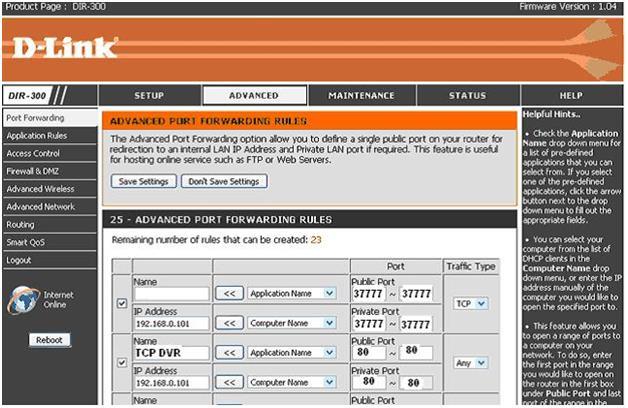
Task: Click Private Port start field 80
Action: pyautogui.click(x=368, y=382)
